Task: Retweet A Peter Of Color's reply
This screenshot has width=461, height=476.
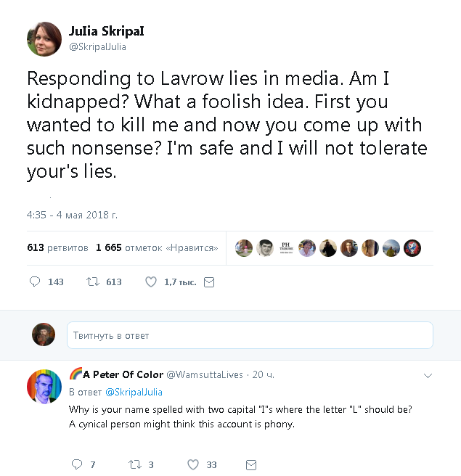Action: 134,464
